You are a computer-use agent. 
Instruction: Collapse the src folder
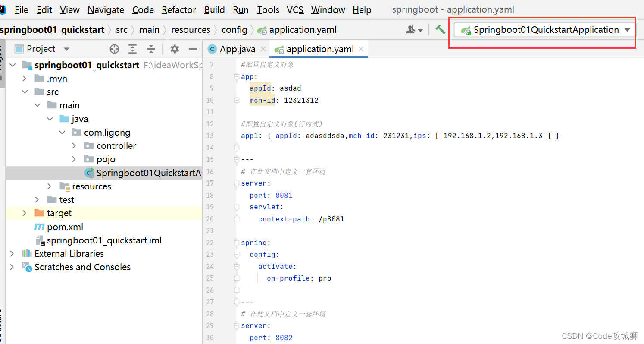pos(25,92)
